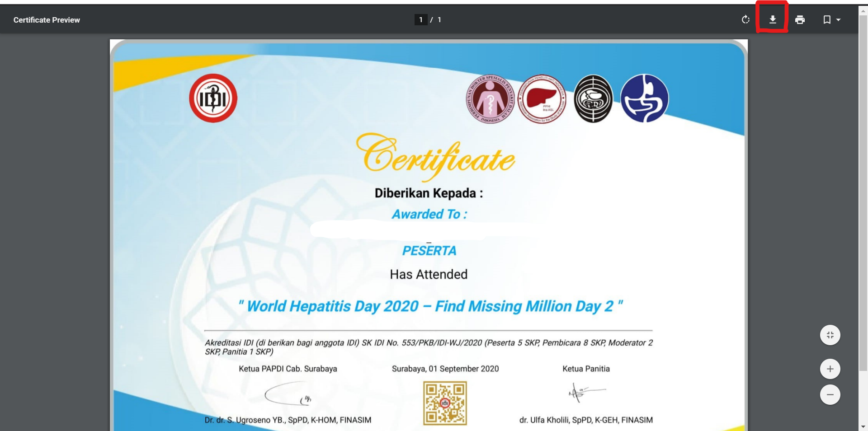The width and height of the screenshot is (868, 431).
Task: Open the bookmarks icon
Action: (827, 19)
